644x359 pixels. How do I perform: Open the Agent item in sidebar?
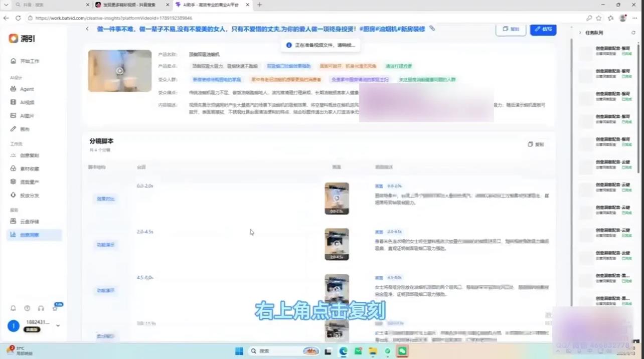(x=22, y=89)
